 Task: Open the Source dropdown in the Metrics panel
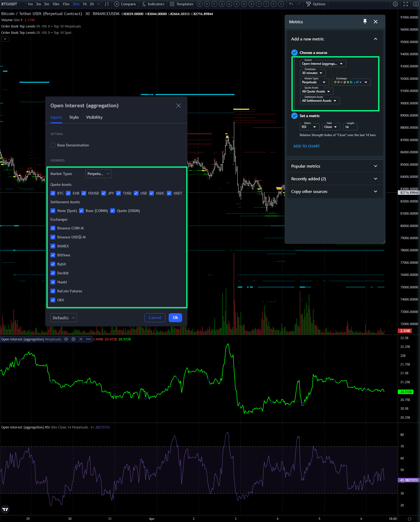tap(323, 64)
